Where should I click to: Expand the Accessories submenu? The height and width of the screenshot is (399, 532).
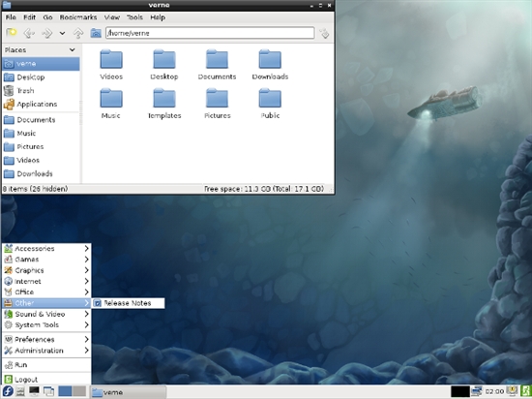46,249
